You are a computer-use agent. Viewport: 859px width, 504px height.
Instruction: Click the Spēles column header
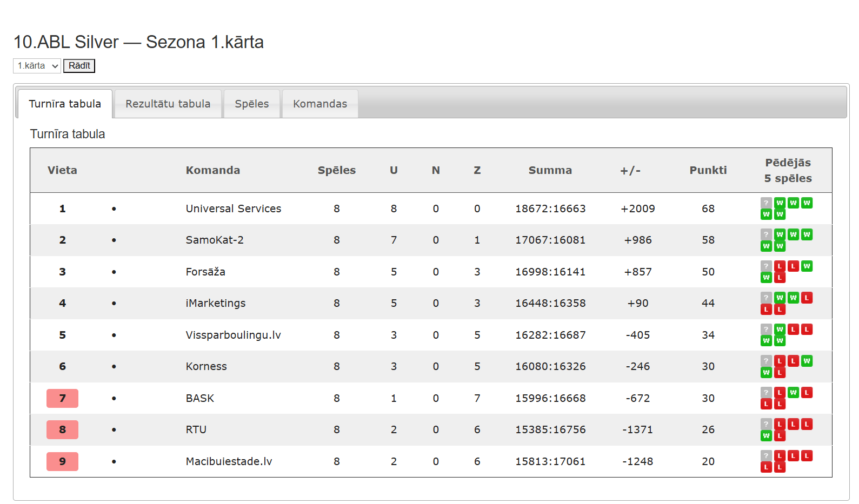point(337,170)
